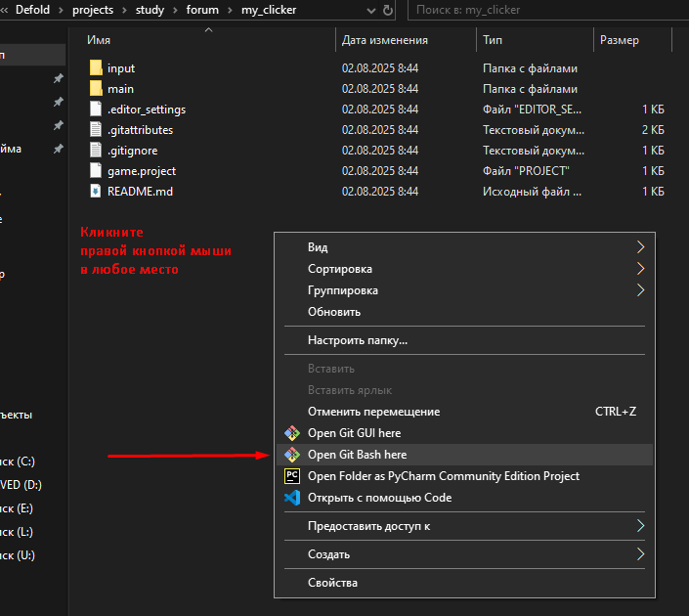Screen dimensions: 689x616
Task: Click the search field for my_clicker
Action: 547,11
